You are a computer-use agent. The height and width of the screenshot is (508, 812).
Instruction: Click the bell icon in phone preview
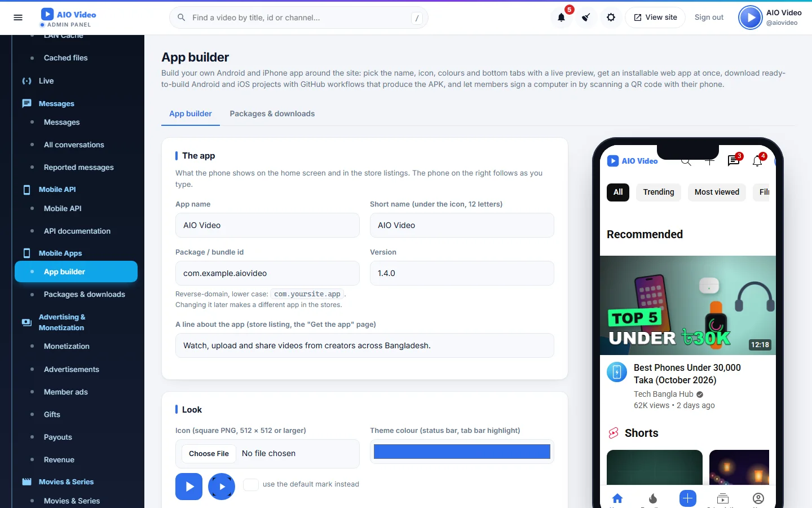pyautogui.click(x=757, y=161)
